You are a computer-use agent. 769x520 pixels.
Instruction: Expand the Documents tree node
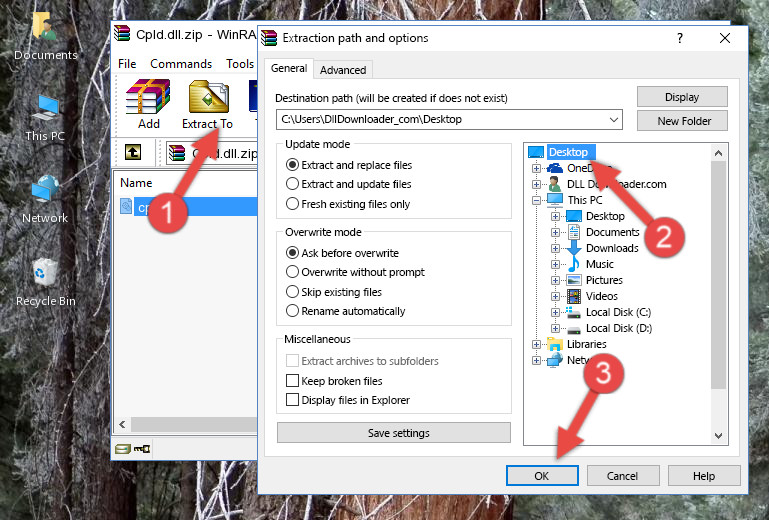pos(555,233)
